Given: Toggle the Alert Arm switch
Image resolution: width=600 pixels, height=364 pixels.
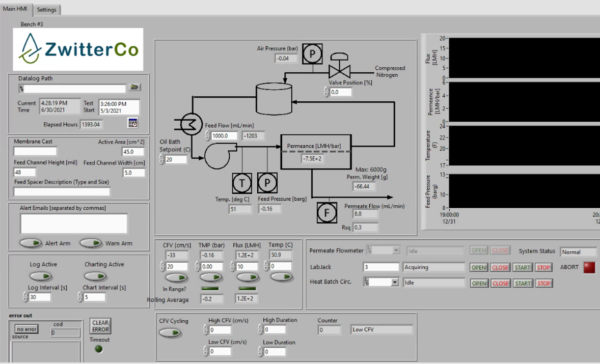Looking at the screenshot, I should click(31, 243).
